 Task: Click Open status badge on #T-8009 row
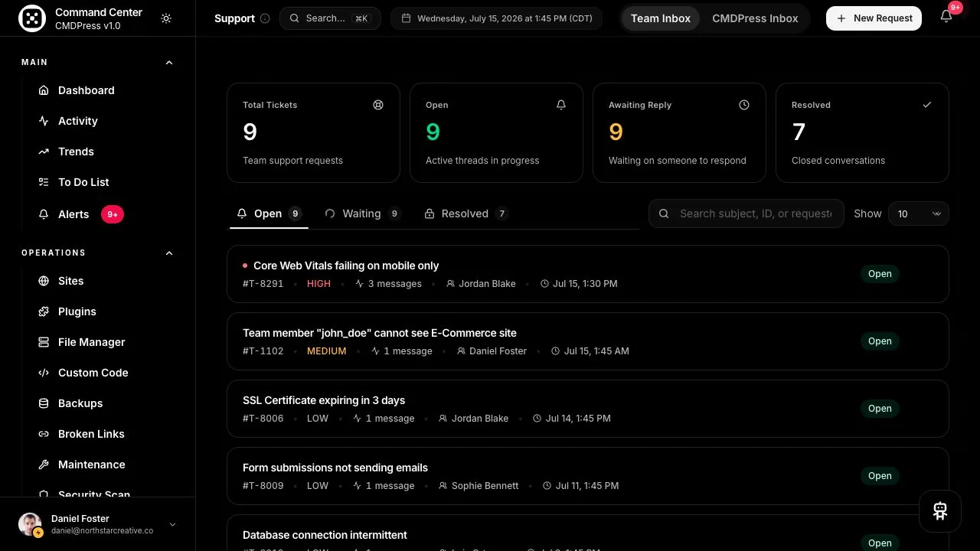point(880,476)
